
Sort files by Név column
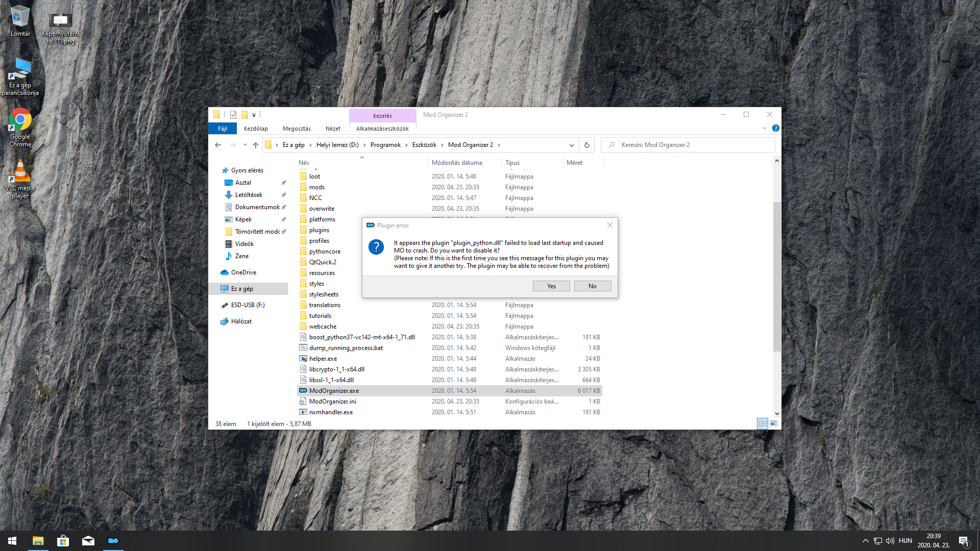pyautogui.click(x=362, y=163)
